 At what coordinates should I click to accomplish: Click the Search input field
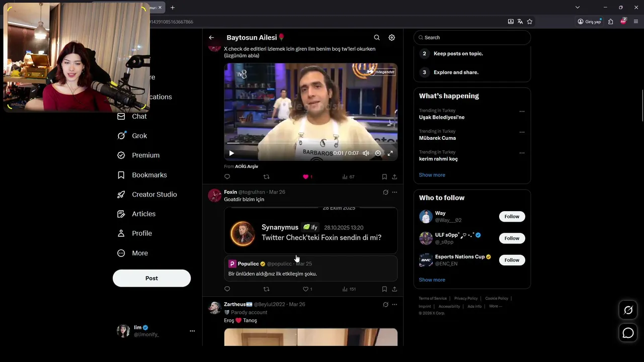pos(472,38)
